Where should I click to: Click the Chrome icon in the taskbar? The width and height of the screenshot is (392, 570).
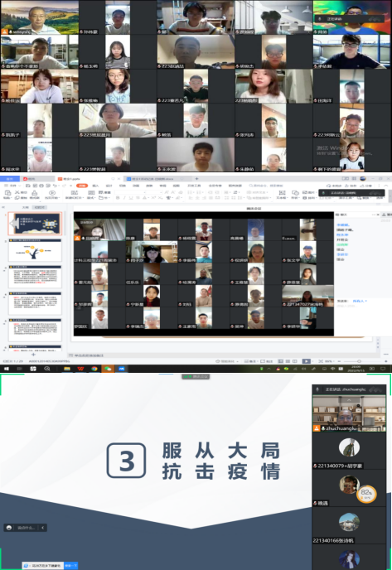pyautogui.click(x=94, y=369)
